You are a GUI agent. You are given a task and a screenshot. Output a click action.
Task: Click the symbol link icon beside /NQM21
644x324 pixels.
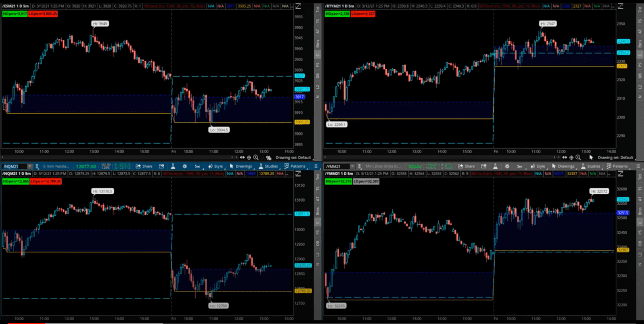[37, 166]
